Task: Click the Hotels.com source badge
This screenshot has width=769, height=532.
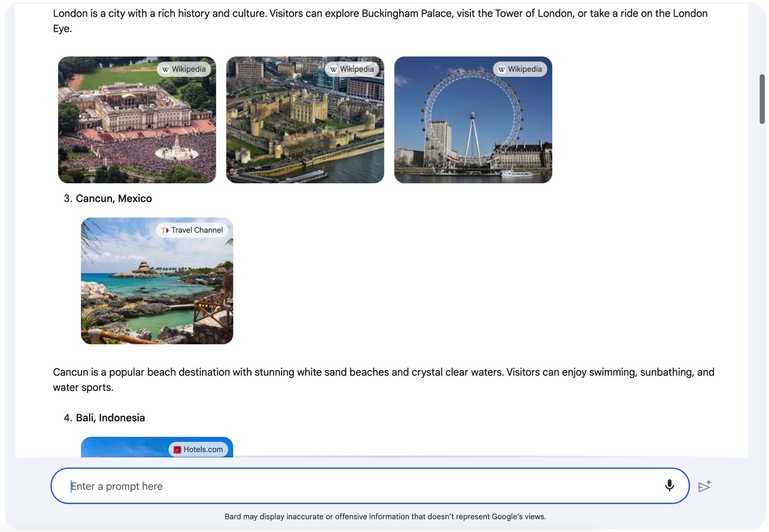Action: pos(198,449)
